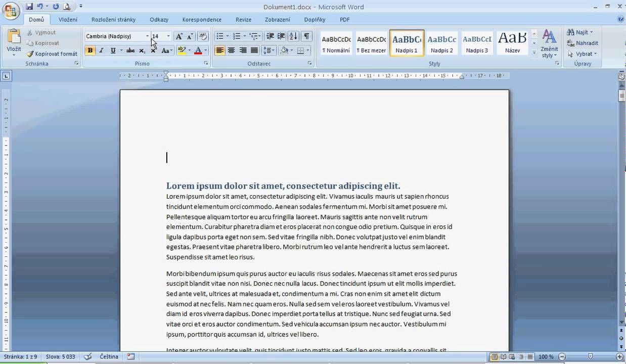
Task: Start a numbered list
Action: [237, 36]
